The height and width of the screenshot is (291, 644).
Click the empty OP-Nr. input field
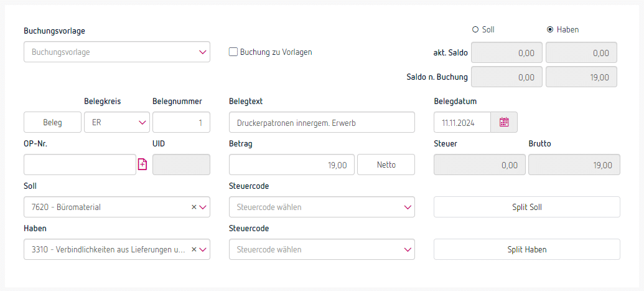click(x=80, y=165)
